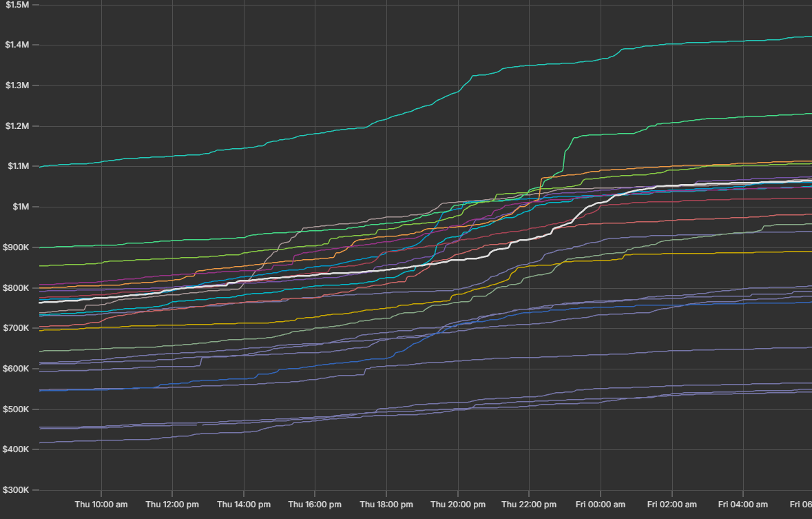
Task: Select the $1.5M y-axis label
Action: (17, 5)
